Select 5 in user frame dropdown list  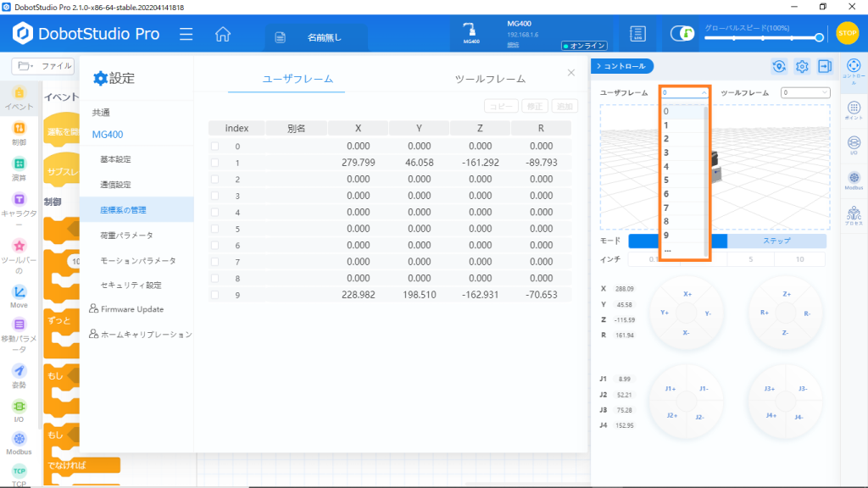coord(666,180)
